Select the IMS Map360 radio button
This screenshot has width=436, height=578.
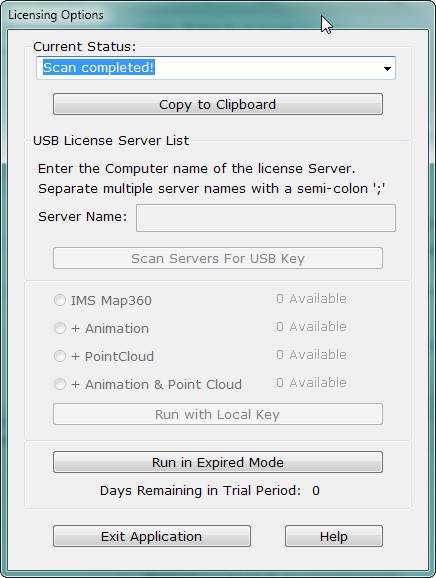60,300
